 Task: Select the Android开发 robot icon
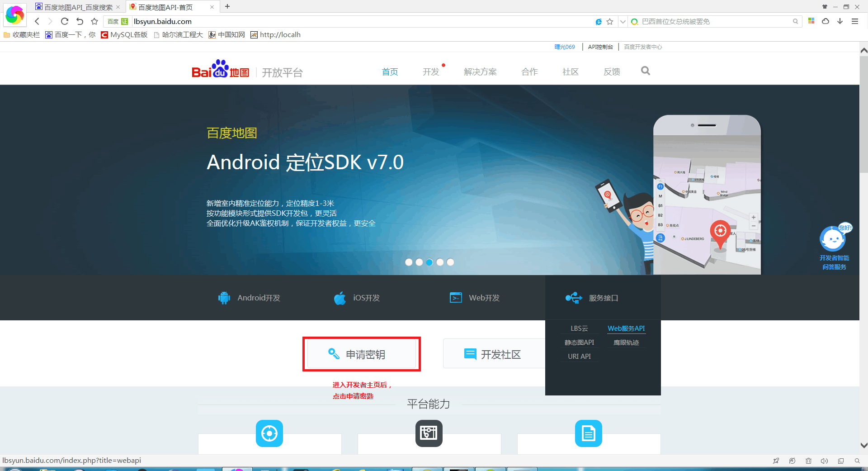[224, 298]
